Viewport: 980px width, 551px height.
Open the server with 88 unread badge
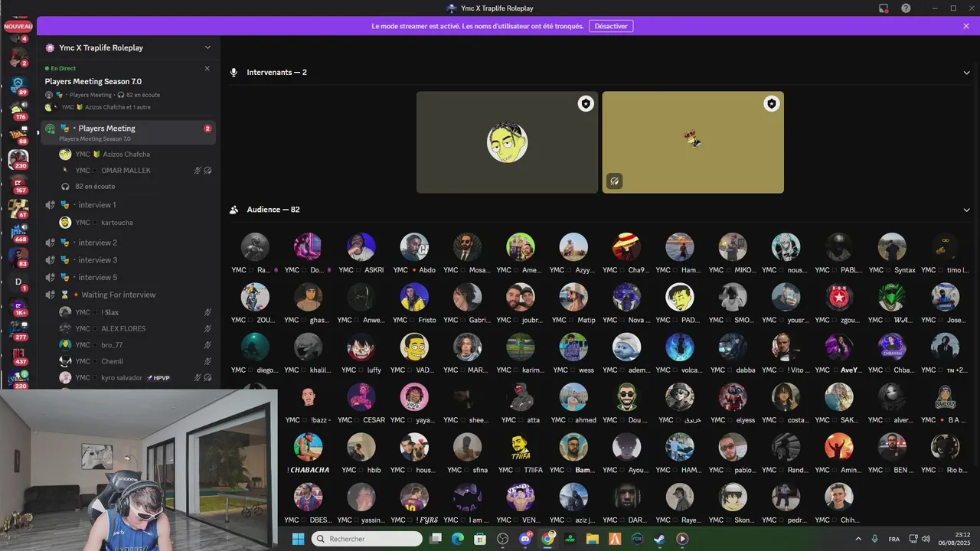tap(18, 135)
